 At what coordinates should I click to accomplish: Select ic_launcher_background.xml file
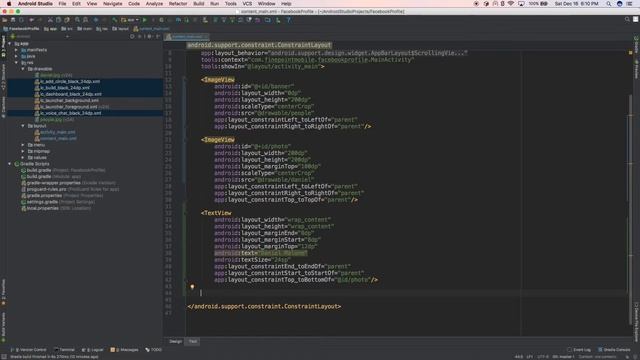[69, 100]
